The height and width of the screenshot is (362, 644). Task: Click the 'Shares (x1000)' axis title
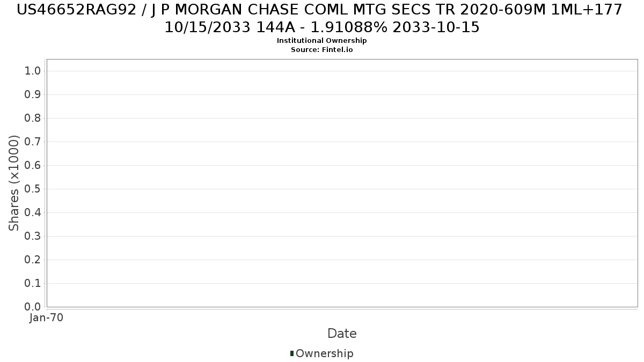[14, 183]
